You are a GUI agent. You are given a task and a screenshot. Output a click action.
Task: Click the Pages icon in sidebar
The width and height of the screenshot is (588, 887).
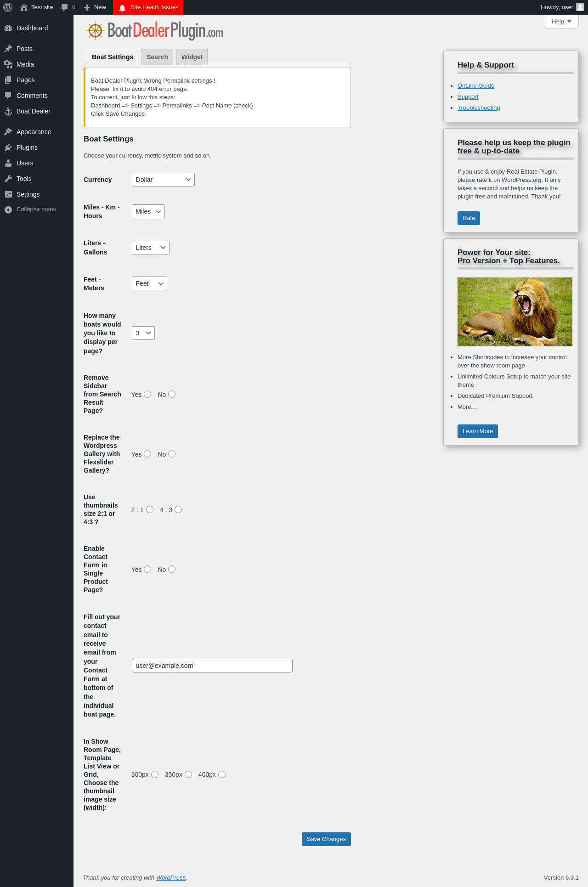point(8,80)
